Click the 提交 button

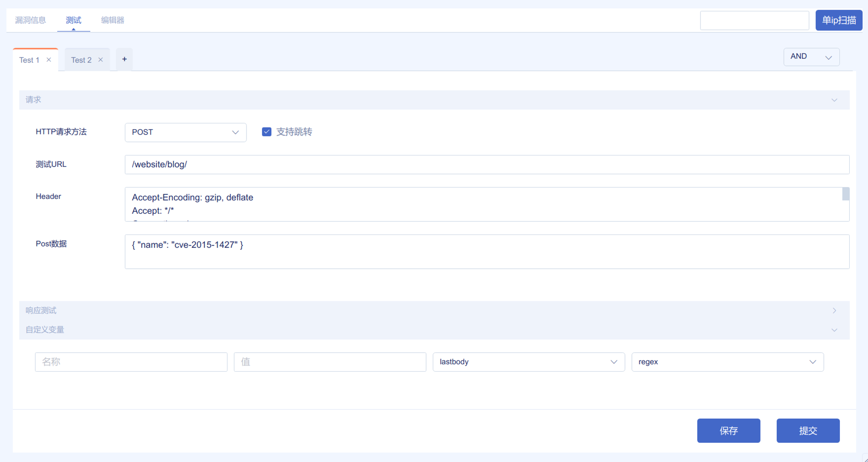(808, 430)
